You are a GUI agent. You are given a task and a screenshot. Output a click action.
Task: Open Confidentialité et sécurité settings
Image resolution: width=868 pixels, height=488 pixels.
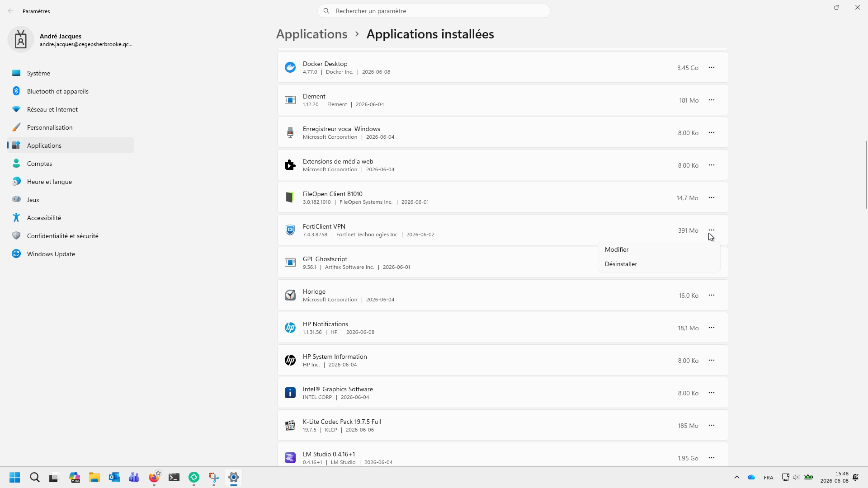(71, 236)
